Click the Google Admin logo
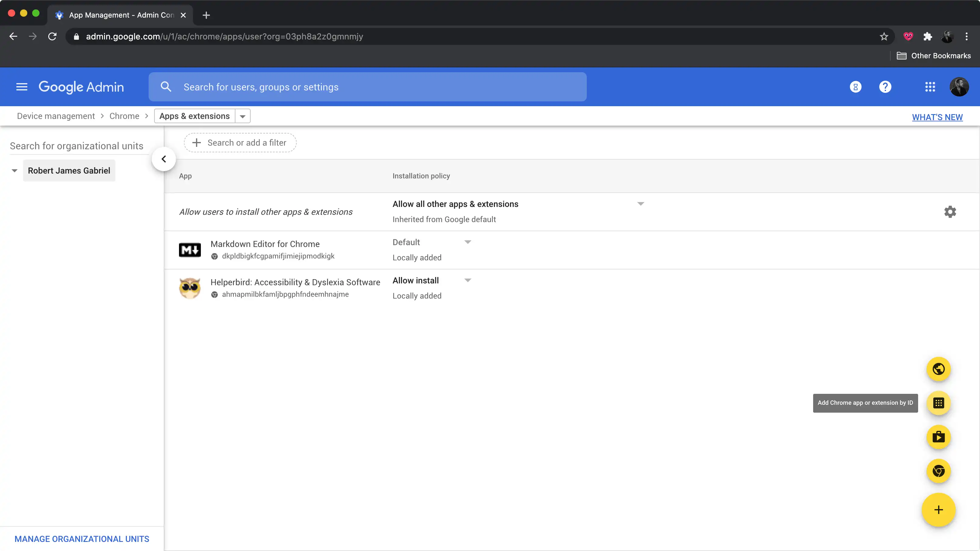Image resolution: width=980 pixels, height=551 pixels. click(x=81, y=87)
